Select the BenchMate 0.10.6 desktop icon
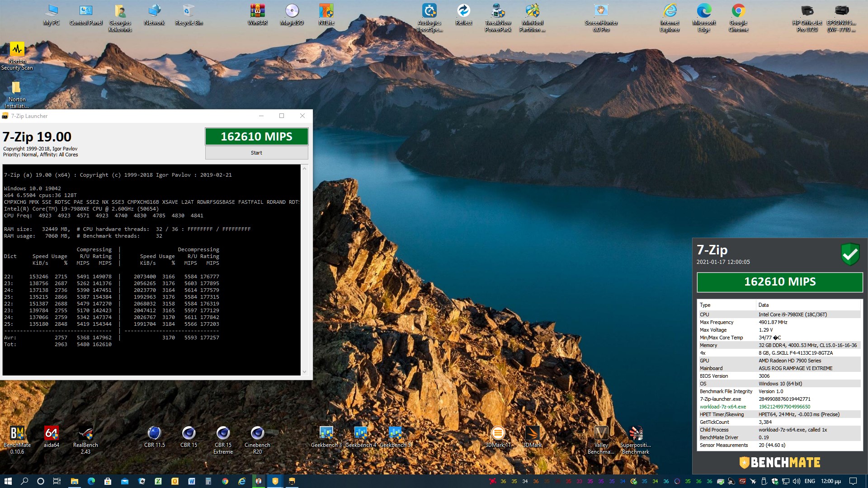868x488 pixels. (17, 440)
